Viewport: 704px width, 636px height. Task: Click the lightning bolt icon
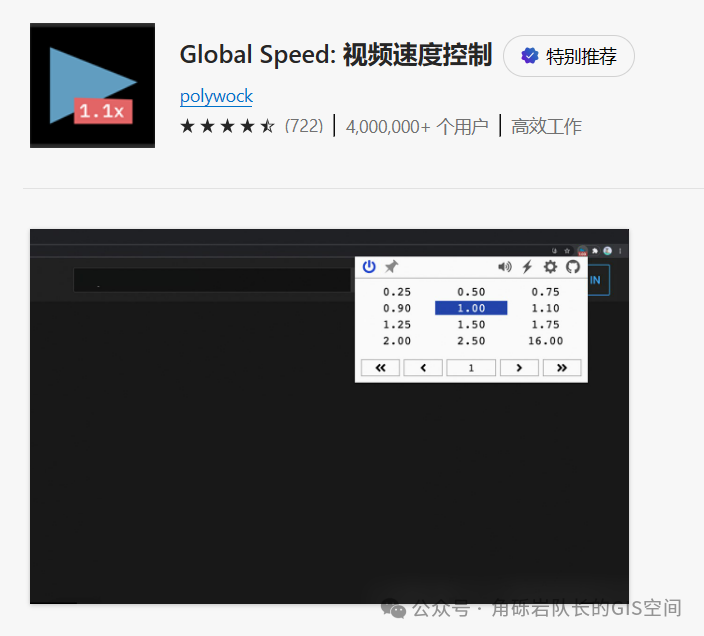[527, 267]
